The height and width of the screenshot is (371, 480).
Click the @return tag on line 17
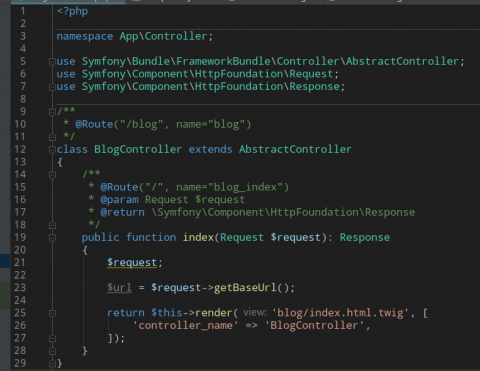pyautogui.click(x=122, y=212)
